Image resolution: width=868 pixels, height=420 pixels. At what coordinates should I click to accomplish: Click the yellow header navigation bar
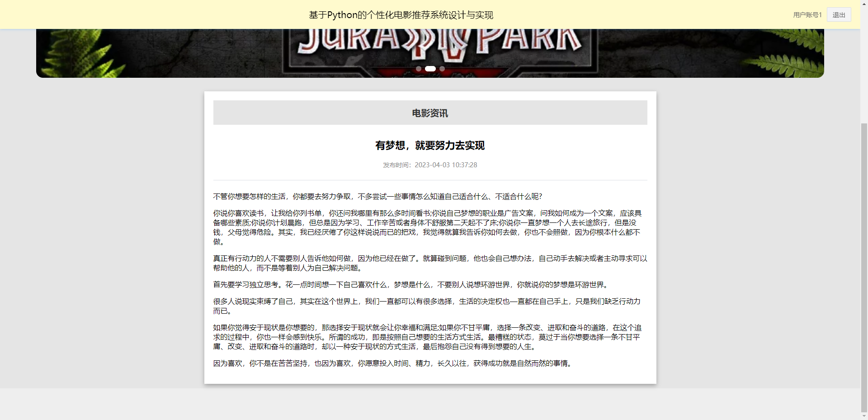(x=181, y=14)
